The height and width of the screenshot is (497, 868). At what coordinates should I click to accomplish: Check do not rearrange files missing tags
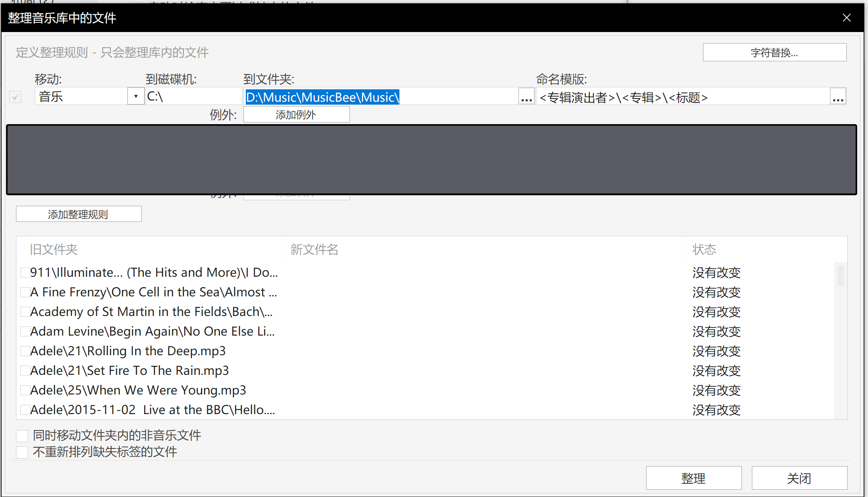[22, 452]
